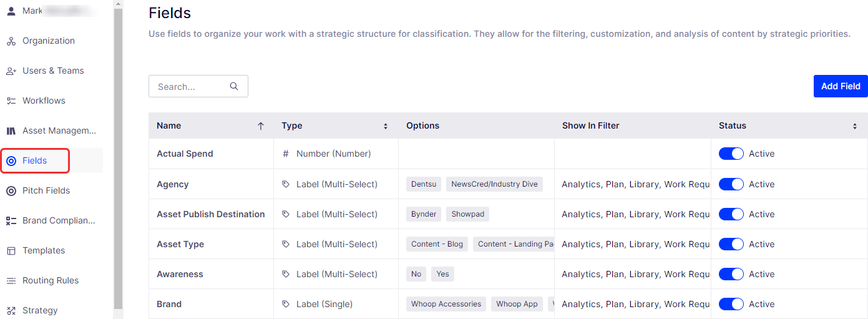The width and height of the screenshot is (868, 319).
Task: Click the Organization sidebar icon
Action: [11, 41]
